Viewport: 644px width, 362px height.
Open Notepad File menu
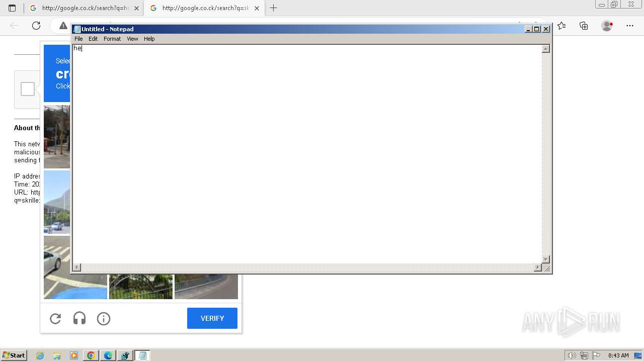pos(78,39)
